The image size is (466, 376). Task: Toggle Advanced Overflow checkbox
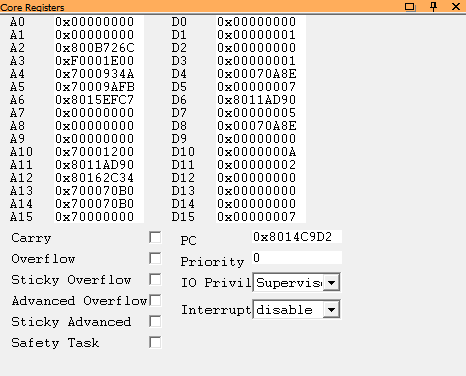tap(155, 301)
